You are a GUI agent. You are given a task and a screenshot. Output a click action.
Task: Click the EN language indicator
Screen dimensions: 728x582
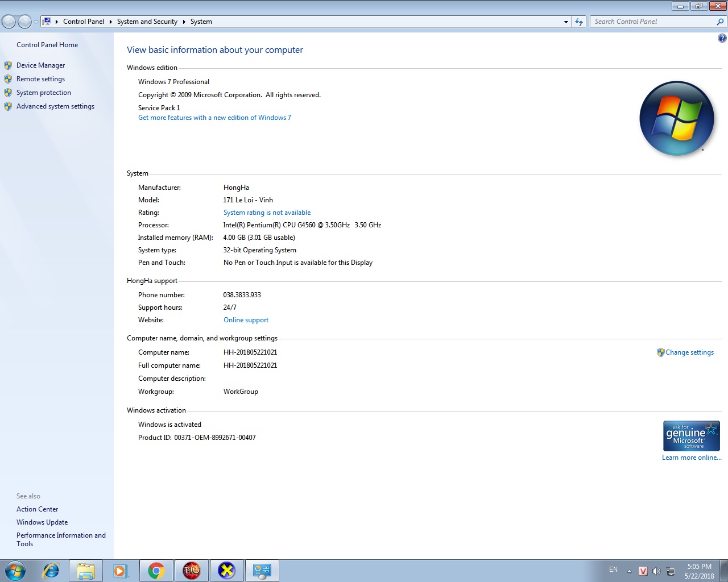point(613,569)
